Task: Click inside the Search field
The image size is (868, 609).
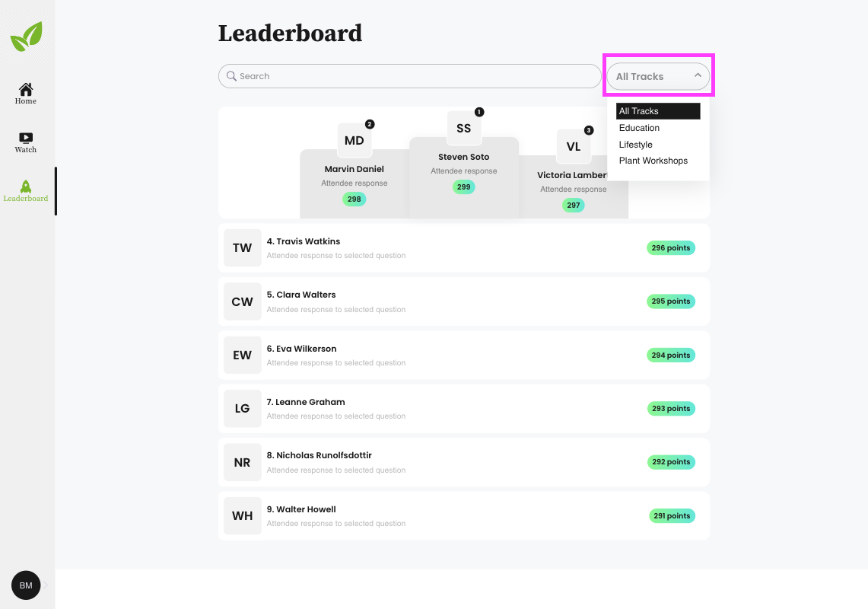Action: tap(409, 76)
